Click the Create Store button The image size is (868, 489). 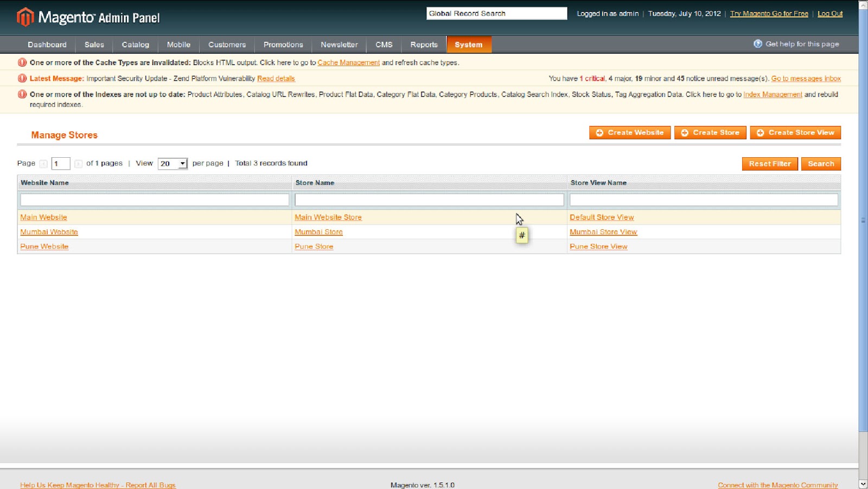[x=710, y=133]
